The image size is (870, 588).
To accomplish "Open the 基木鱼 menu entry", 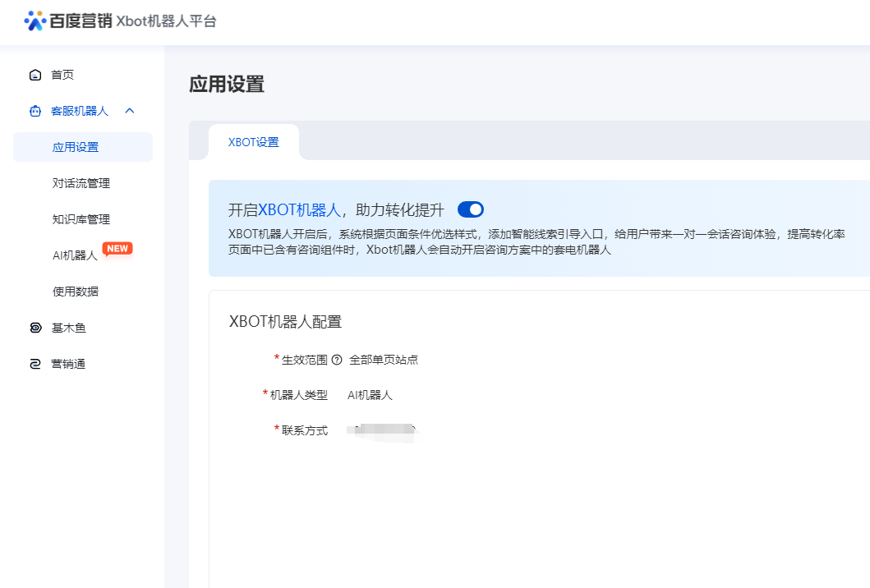I will pyautogui.click(x=68, y=328).
